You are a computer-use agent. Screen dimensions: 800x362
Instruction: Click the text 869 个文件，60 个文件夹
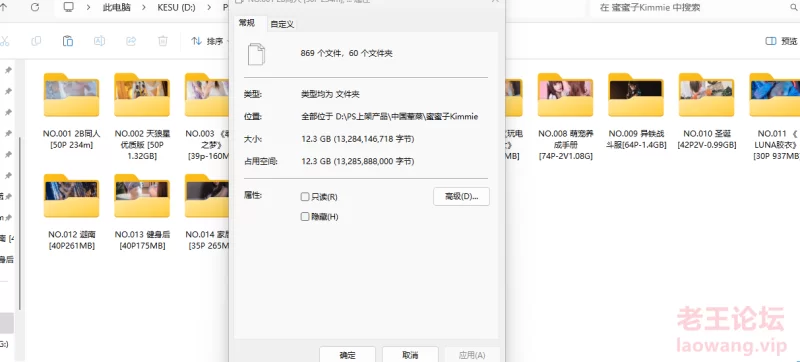346,54
